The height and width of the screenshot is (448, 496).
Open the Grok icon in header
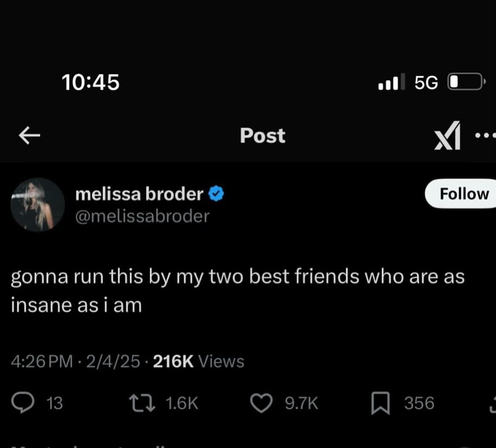pos(447,135)
